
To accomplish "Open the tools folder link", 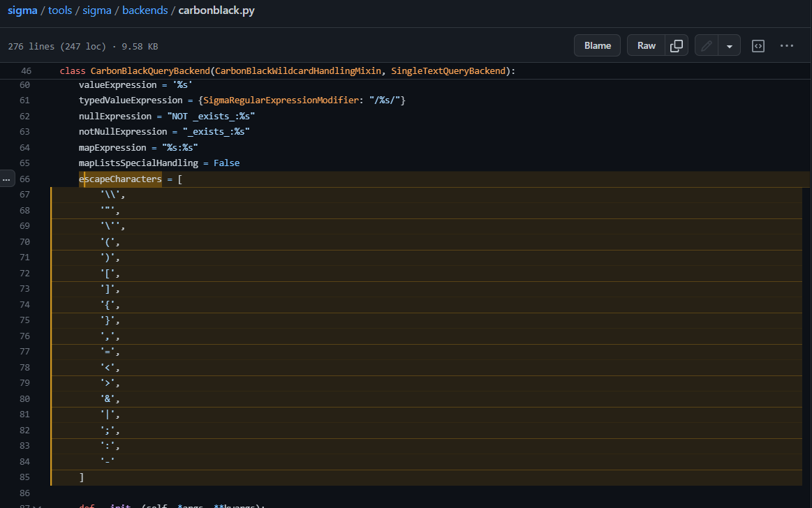I will (60, 10).
